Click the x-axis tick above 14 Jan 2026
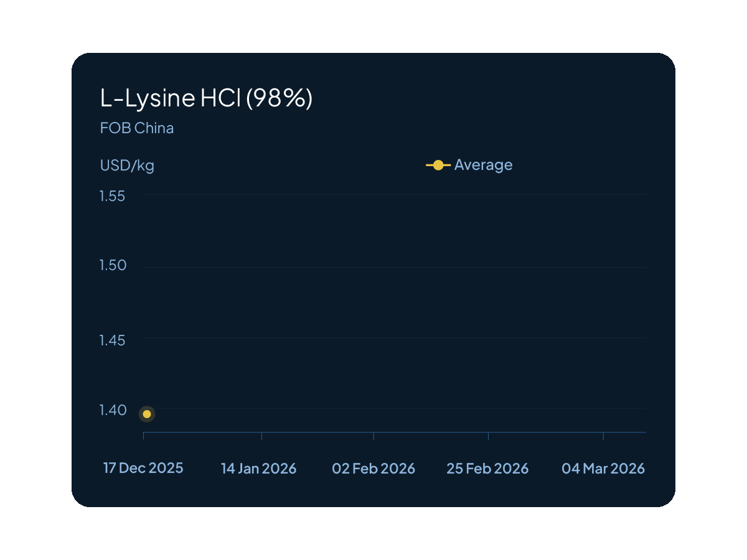The height and width of the screenshot is (560, 747). [261, 436]
